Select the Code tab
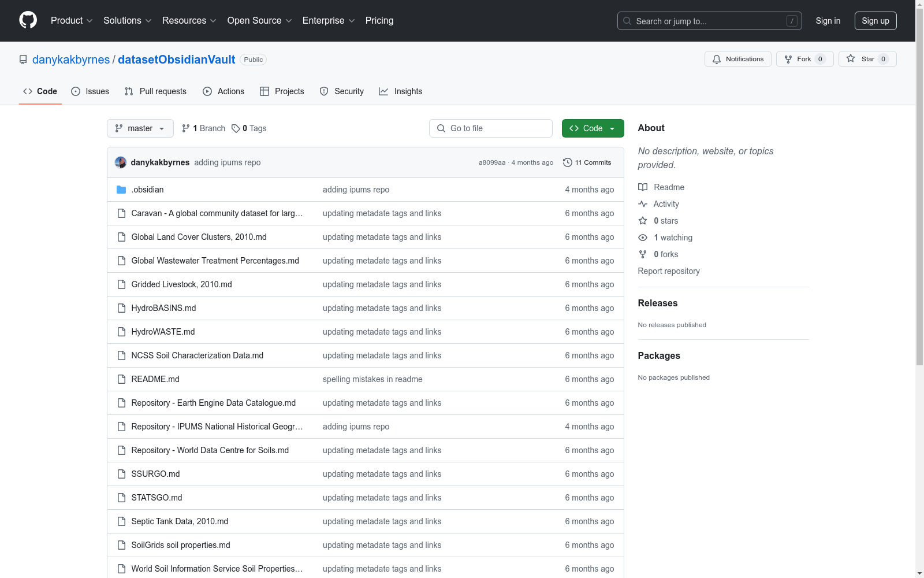Viewport: 924px width, 578px height. (40, 91)
